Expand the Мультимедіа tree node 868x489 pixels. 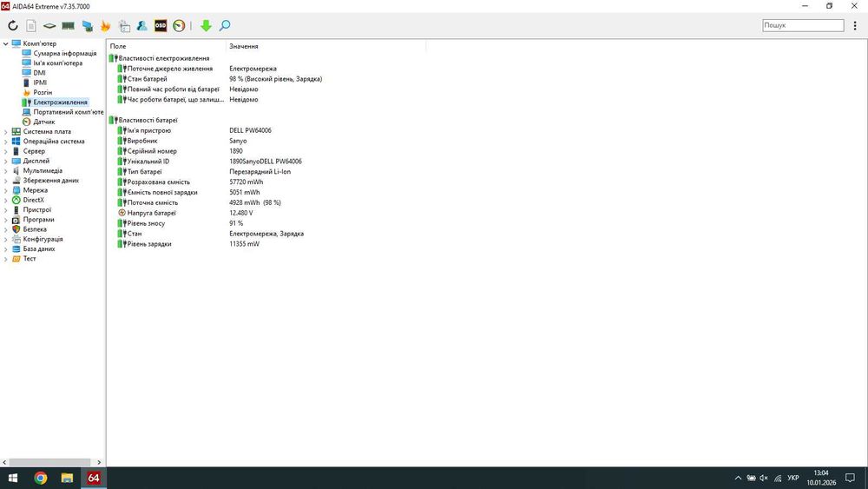tap(5, 170)
